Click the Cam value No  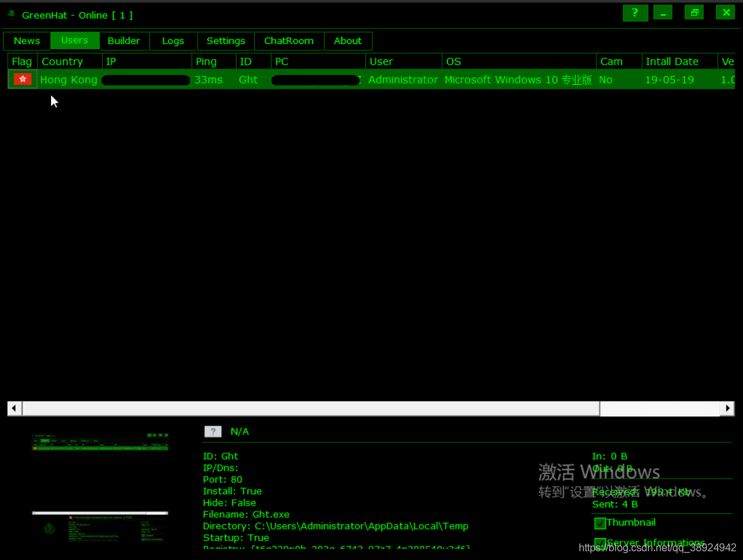pos(605,80)
